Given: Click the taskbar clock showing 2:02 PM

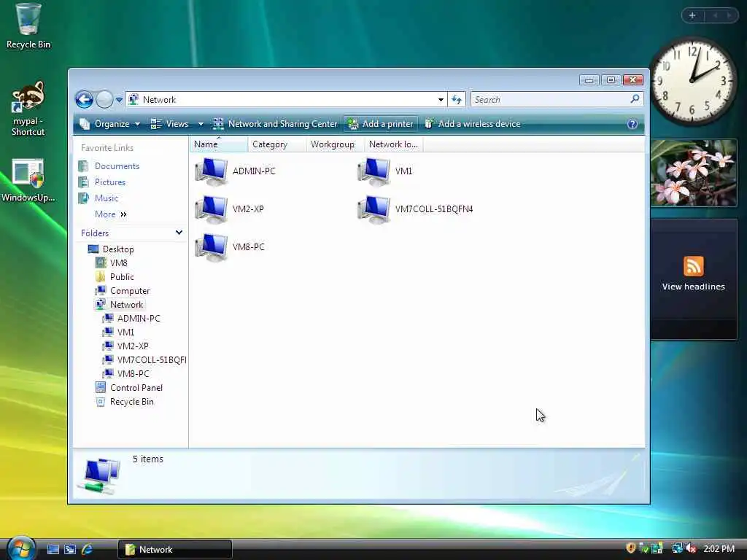Looking at the screenshot, I should click(x=719, y=549).
